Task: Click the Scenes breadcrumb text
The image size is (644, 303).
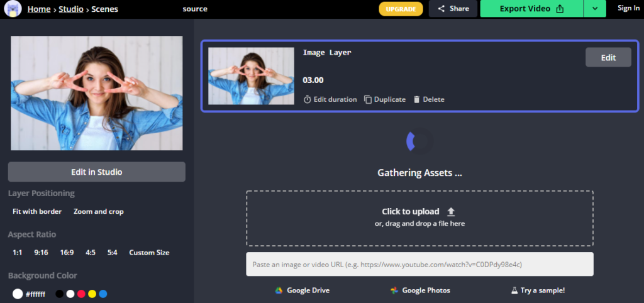Action: pos(105,9)
